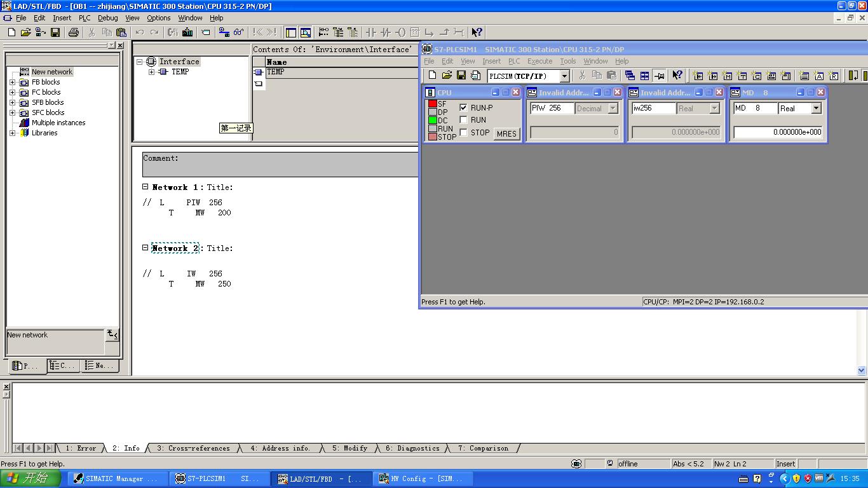Click the PLCSIM New simulation icon
The height and width of the screenshot is (488, 868).
coord(432,76)
